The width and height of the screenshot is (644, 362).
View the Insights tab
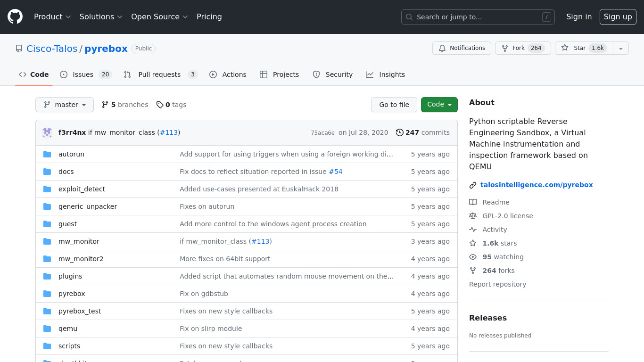pos(386,74)
